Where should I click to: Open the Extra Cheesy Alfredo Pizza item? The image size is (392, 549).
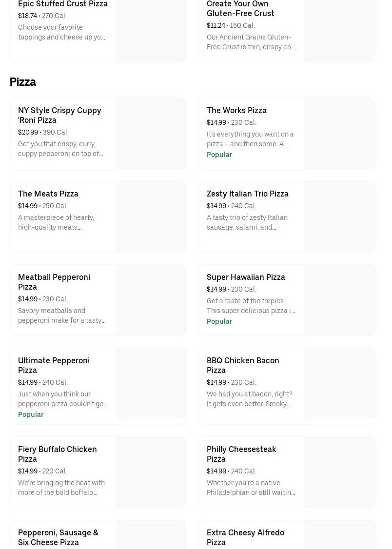click(x=245, y=537)
